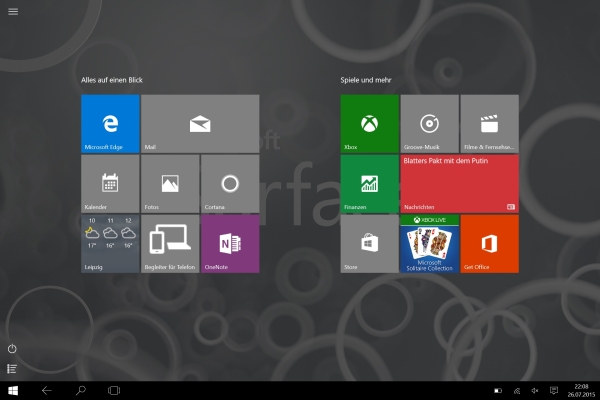600x400 pixels.
Task: Show the all apps list
Action: tap(12, 369)
